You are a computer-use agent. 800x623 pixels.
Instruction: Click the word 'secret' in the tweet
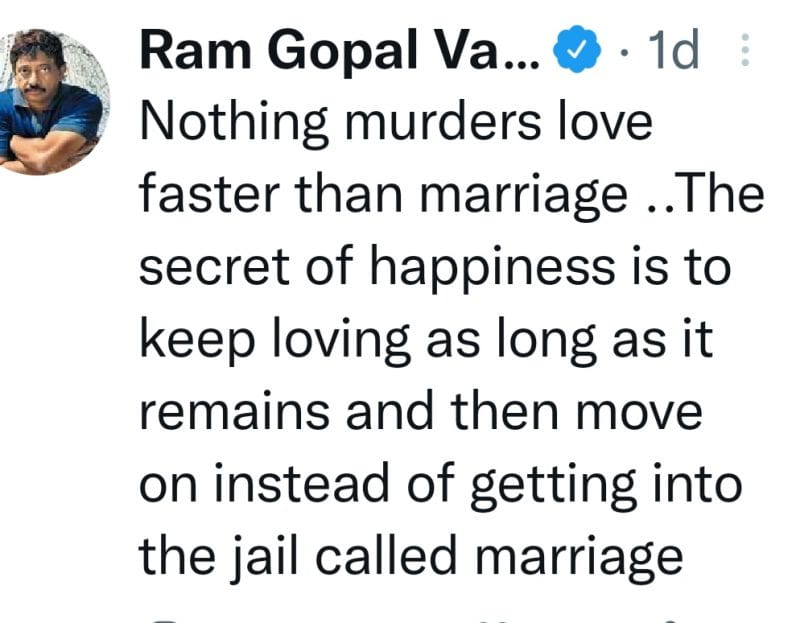coord(214,269)
